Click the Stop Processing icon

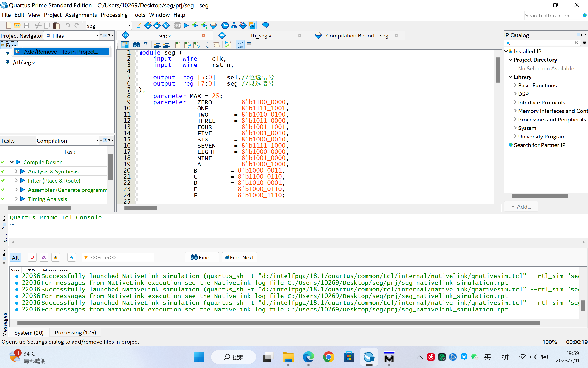pyautogui.click(x=177, y=25)
